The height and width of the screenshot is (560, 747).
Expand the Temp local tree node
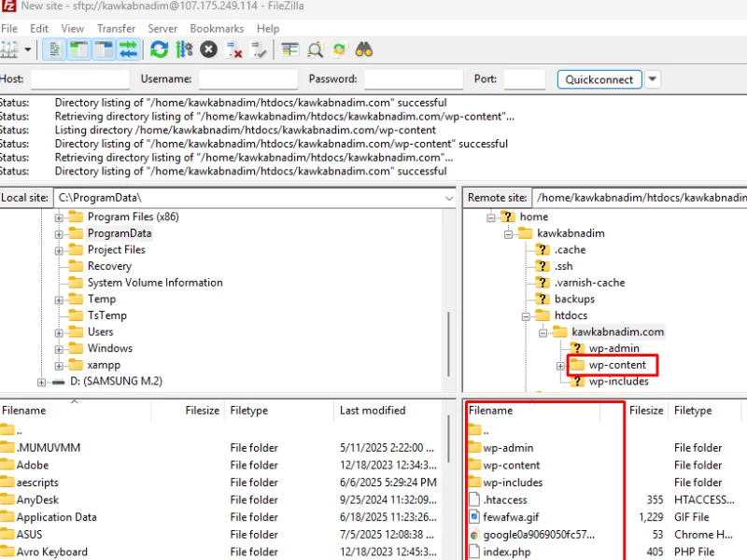click(59, 300)
